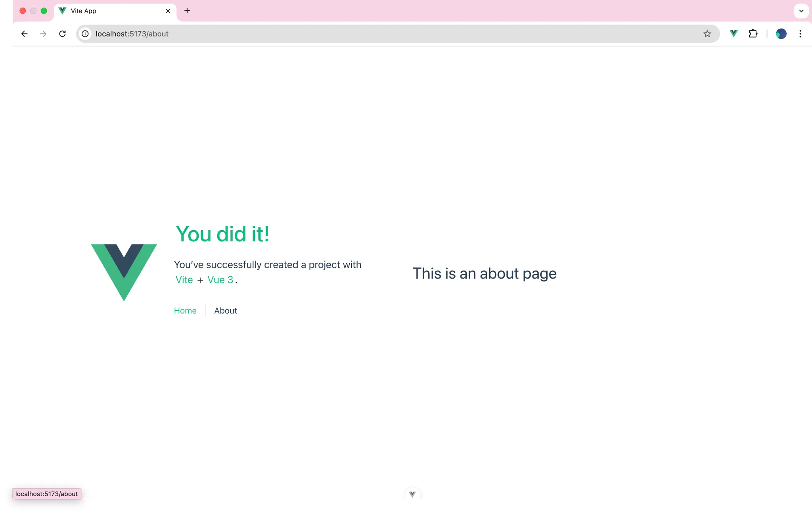Toggle the Vue DevTools floating button at bottom
This screenshot has height=514, width=812.
(412, 494)
